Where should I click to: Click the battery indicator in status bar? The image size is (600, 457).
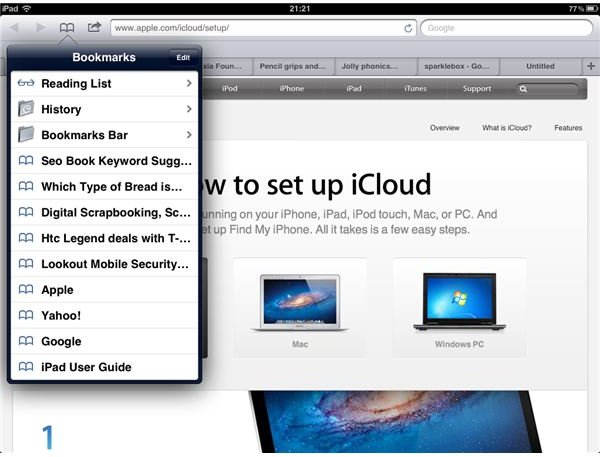(x=592, y=8)
